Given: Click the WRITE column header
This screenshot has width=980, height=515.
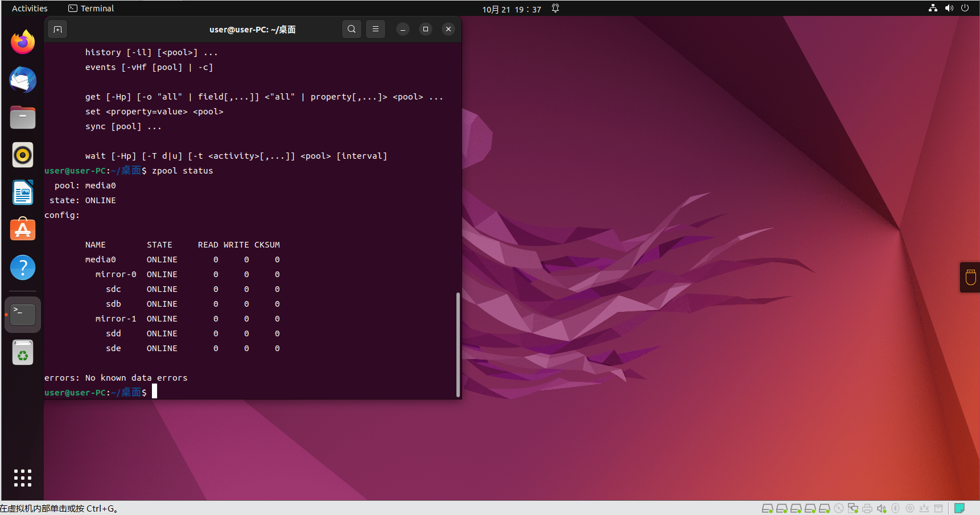Looking at the screenshot, I should point(236,245).
